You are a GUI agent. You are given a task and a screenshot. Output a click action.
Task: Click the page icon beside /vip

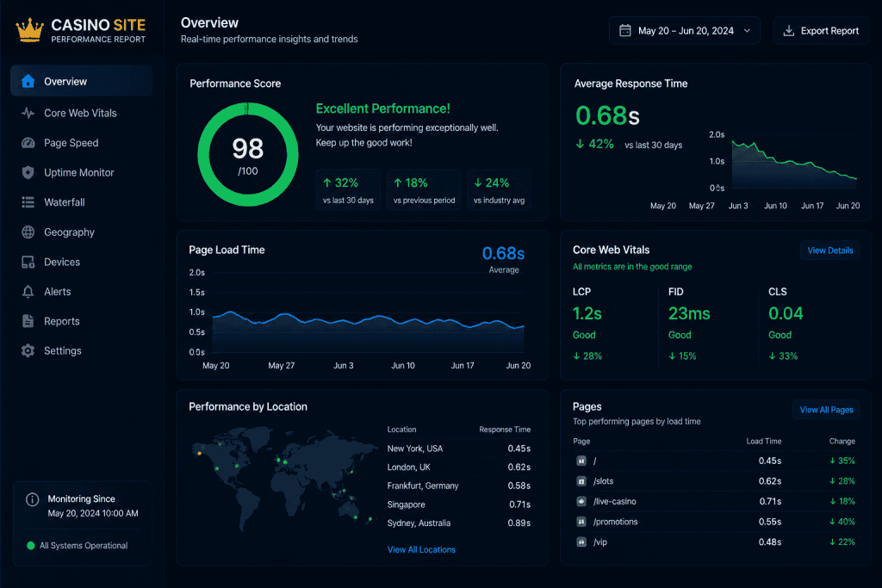coord(581,542)
